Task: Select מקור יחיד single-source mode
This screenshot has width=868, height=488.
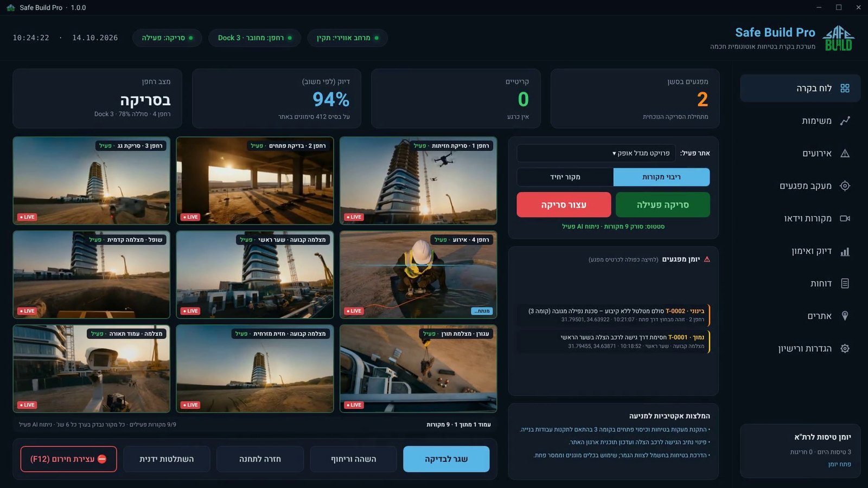Action: point(565,177)
